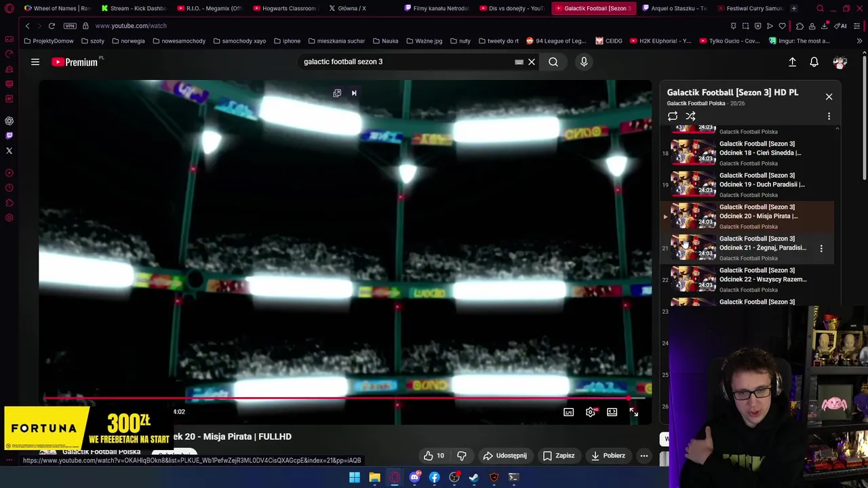
Task: Open Windows Start button on taskbar
Action: pos(355,478)
